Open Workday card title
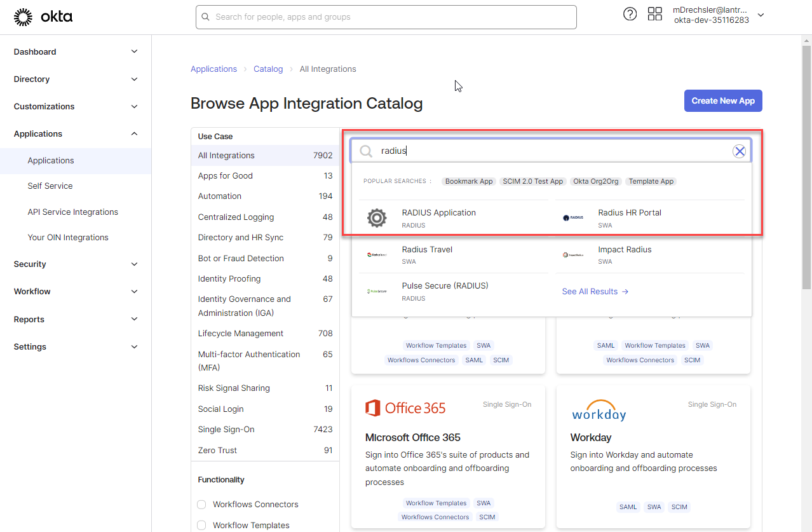The height and width of the screenshot is (532, 812). [591, 437]
